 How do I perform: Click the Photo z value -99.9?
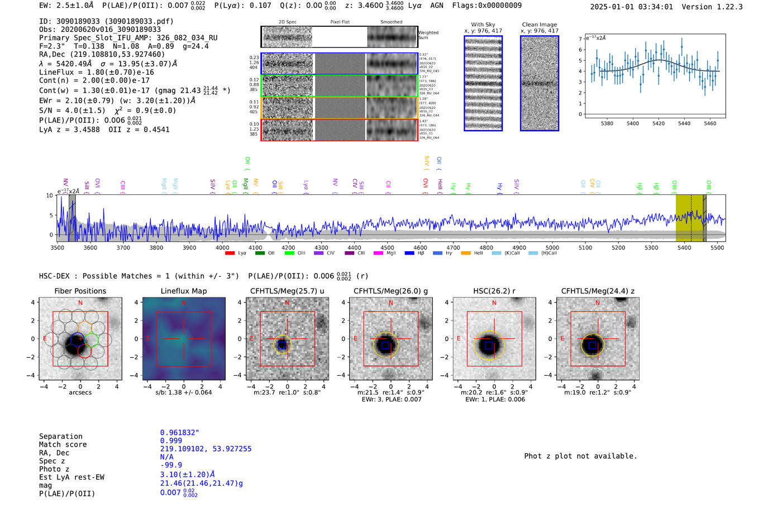pos(171,465)
